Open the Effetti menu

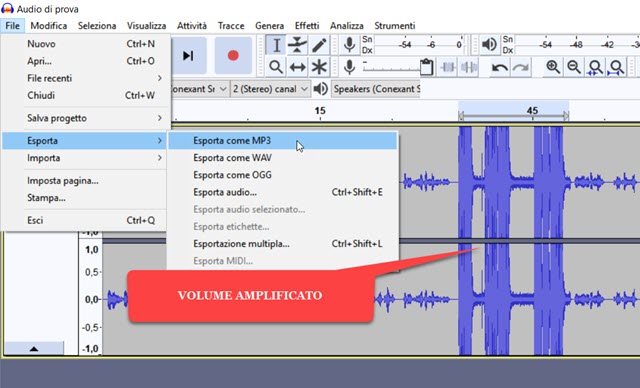(307, 26)
